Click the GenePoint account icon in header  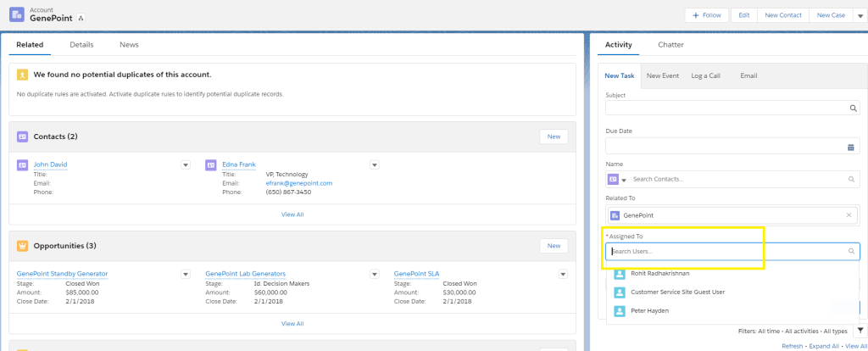tap(17, 14)
